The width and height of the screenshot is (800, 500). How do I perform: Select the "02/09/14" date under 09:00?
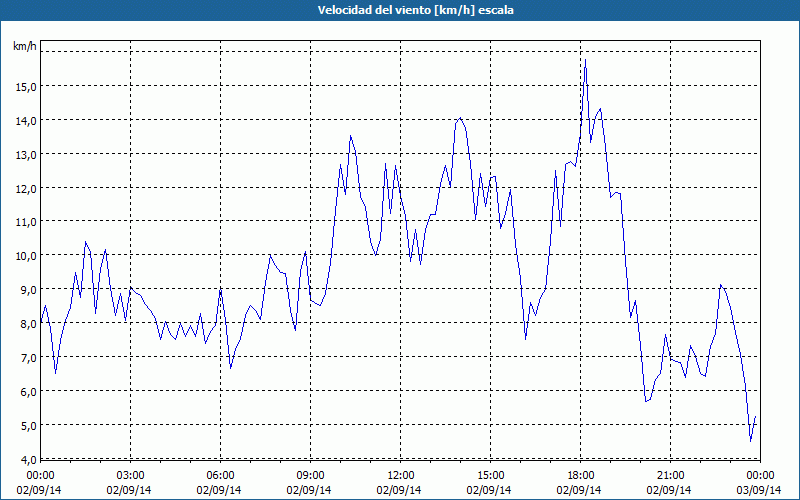click(x=309, y=490)
